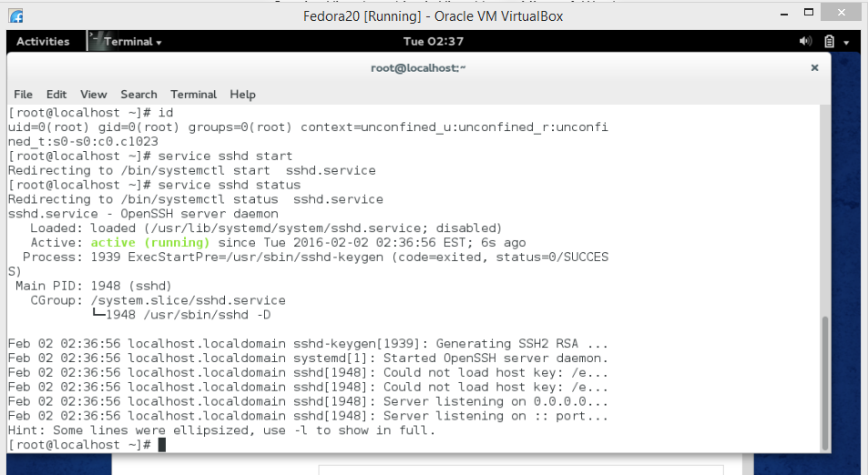Click the battery status icon in top bar
The image size is (868, 475).
829,42
